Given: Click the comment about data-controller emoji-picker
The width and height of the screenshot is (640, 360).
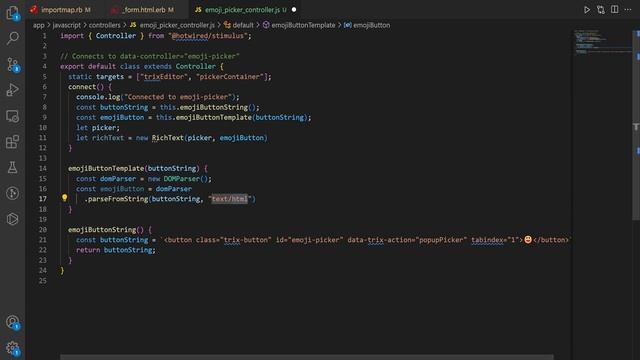Looking at the screenshot, I should [x=150, y=56].
